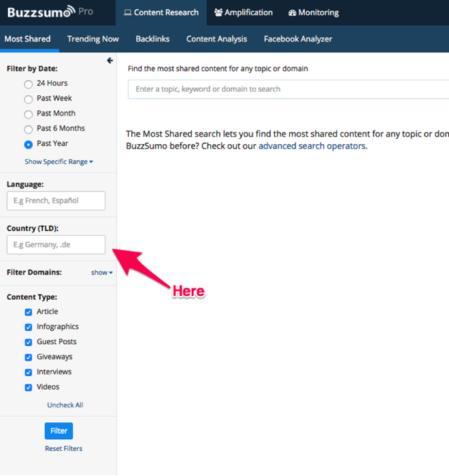449x476 pixels.
Task: Click the topic, keyword or domain search box
Action: [288, 89]
